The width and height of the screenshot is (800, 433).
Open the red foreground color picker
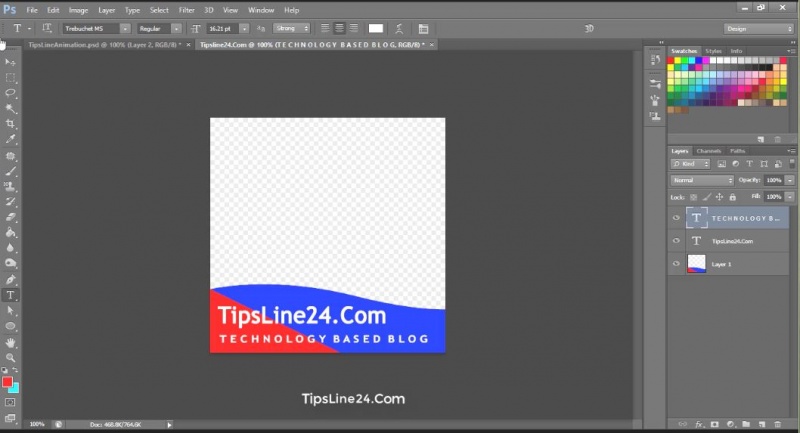pyautogui.click(x=7, y=381)
